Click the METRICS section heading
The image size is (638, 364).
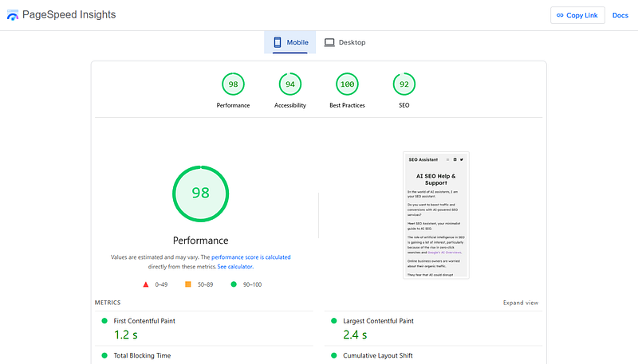click(x=108, y=303)
